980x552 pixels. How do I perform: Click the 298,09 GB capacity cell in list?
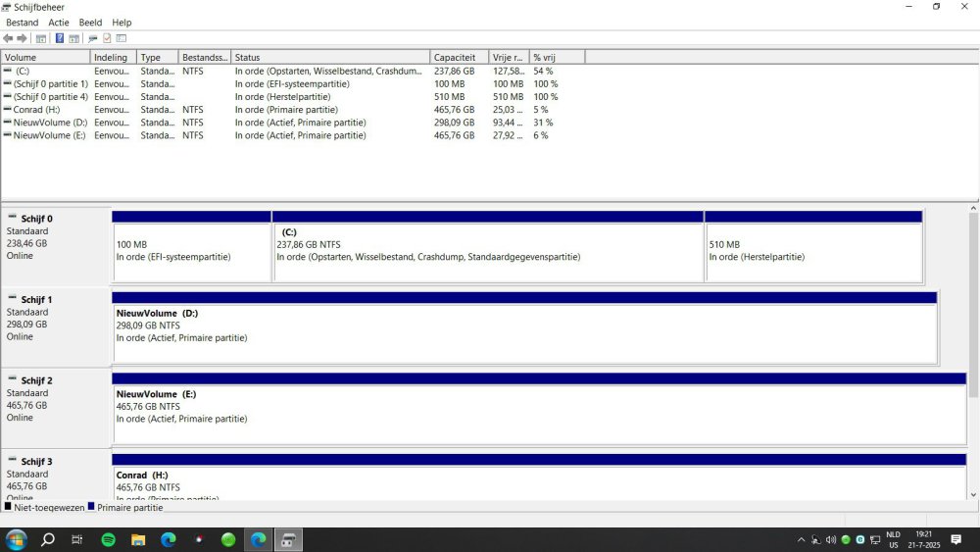point(455,123)
